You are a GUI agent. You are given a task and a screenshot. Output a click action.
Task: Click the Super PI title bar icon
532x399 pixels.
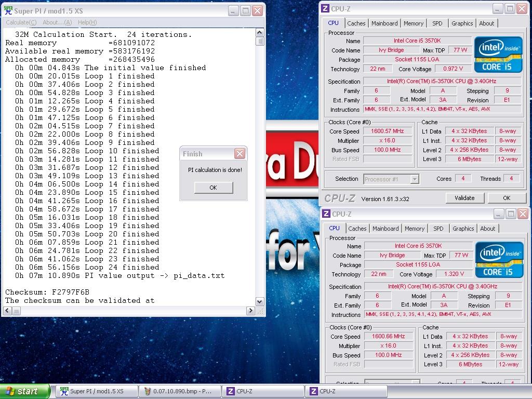click(x=8, y=10)
